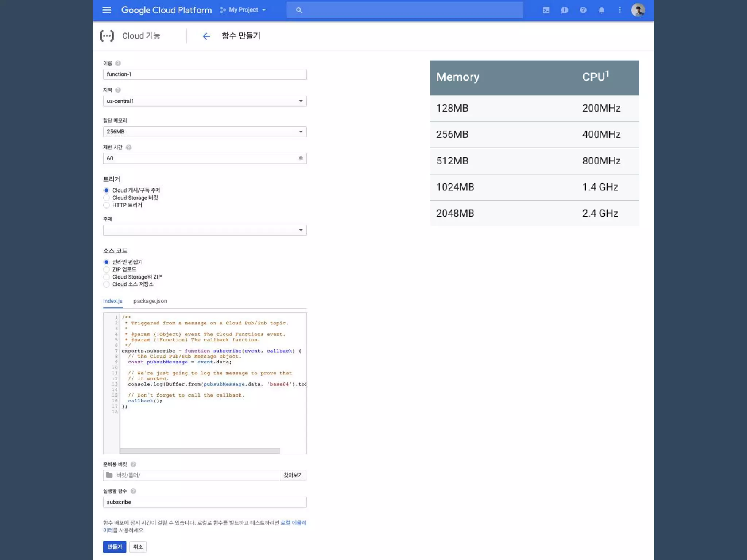This screenshot has height=560, width=747.
Task: Click the 찾아보기 browse button
Action: tap(293, 475)
